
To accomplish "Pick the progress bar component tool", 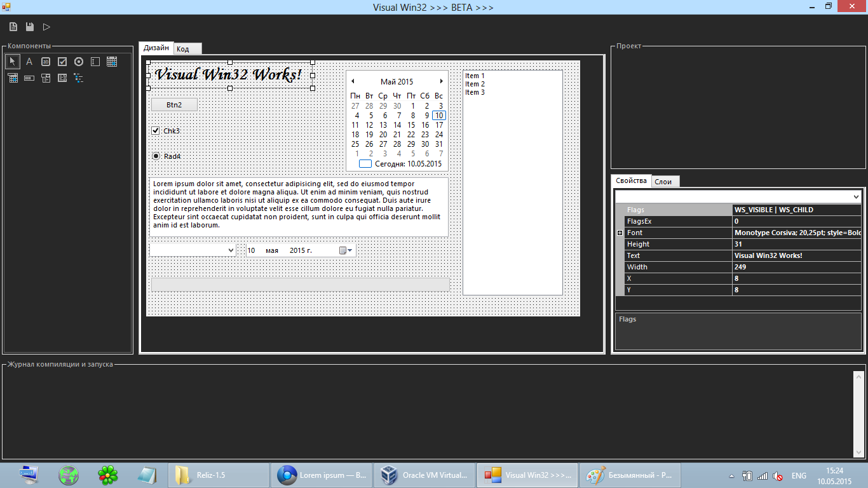I will pyautogui.click(x=29, y=78).
